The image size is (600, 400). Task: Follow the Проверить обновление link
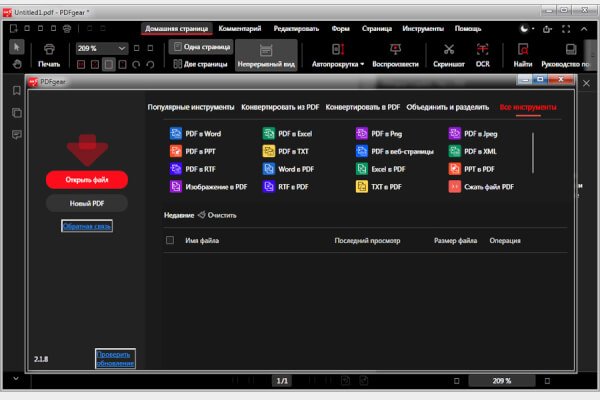click(x=115, y=359)
